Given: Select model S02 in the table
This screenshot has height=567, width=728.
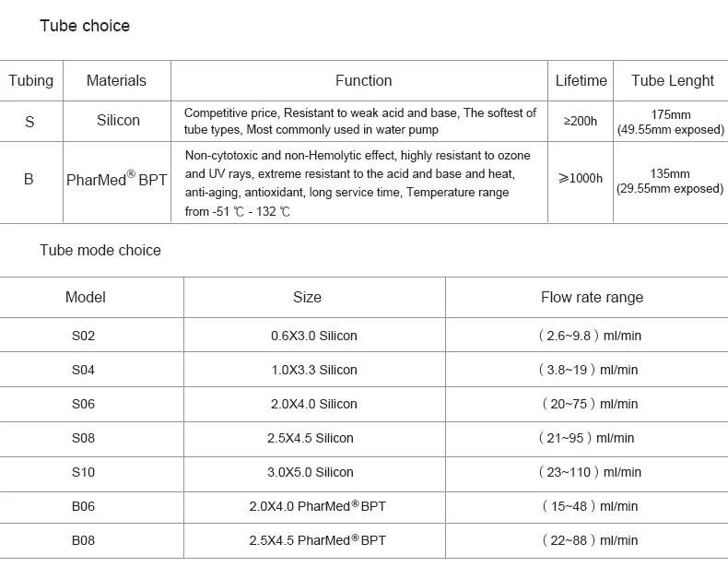Looking at the screenshot, I should [83, 336].
